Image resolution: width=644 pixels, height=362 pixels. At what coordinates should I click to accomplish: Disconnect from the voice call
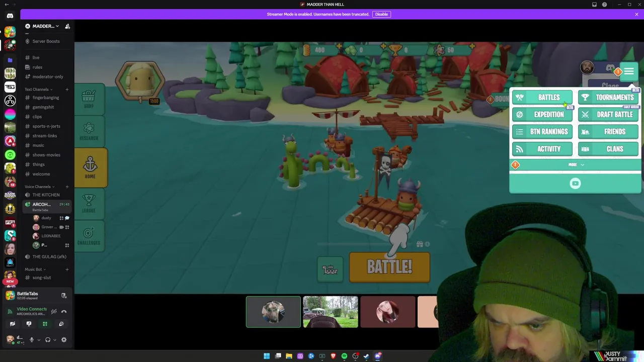[64, 312]
